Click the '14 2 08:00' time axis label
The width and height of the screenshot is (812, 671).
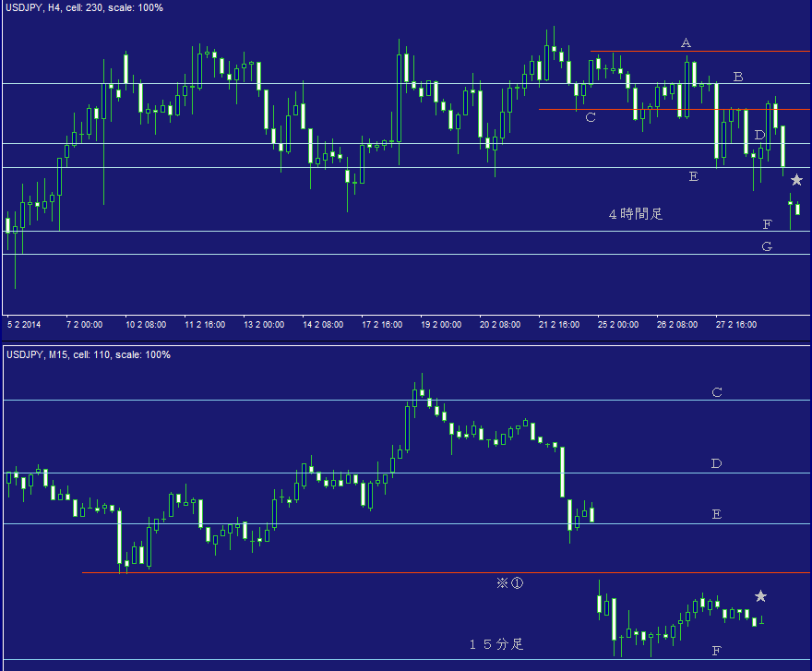tap(323, 324)
